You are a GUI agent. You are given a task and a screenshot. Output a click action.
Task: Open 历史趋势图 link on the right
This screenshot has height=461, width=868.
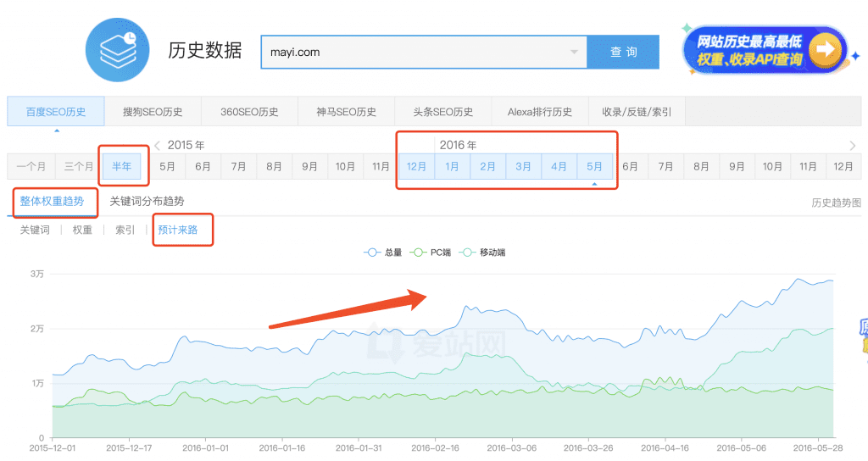pyautogui.click(x=836, y=203)
